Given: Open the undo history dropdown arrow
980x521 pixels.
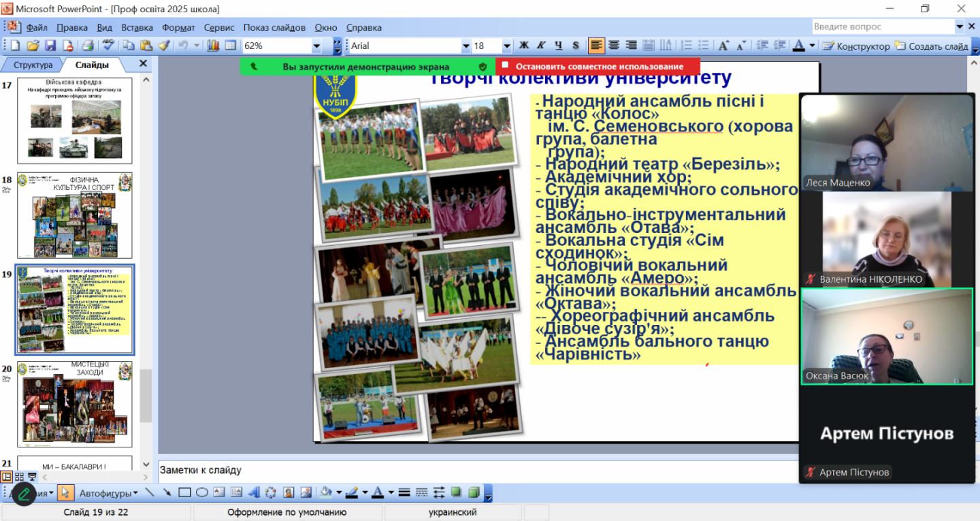Looking at the screenshot, I should (x=197, y=46).
